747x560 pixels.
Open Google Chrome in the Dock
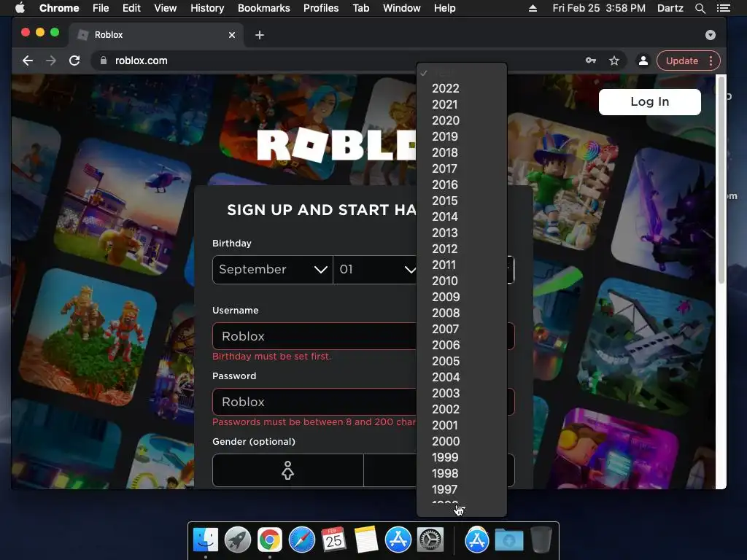(x=270, y=540)
